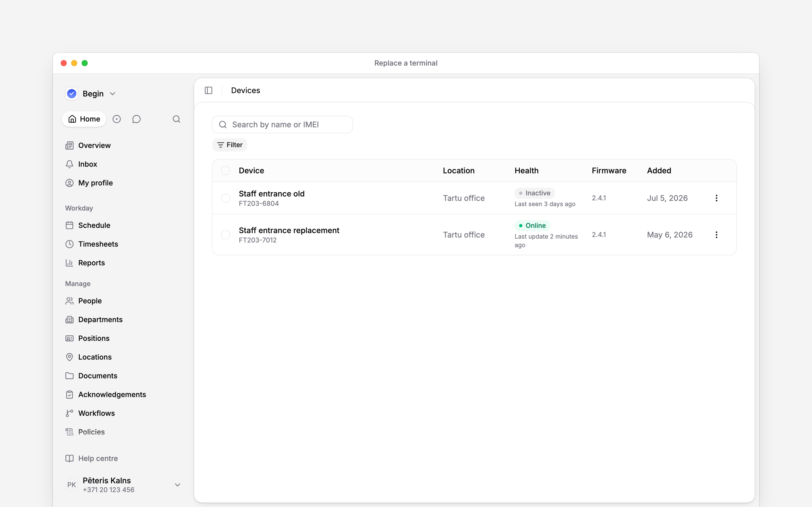Viewport: 812px width, 507px height.
Task: Open more options for Staff entrance old
Action: point(716,198)
